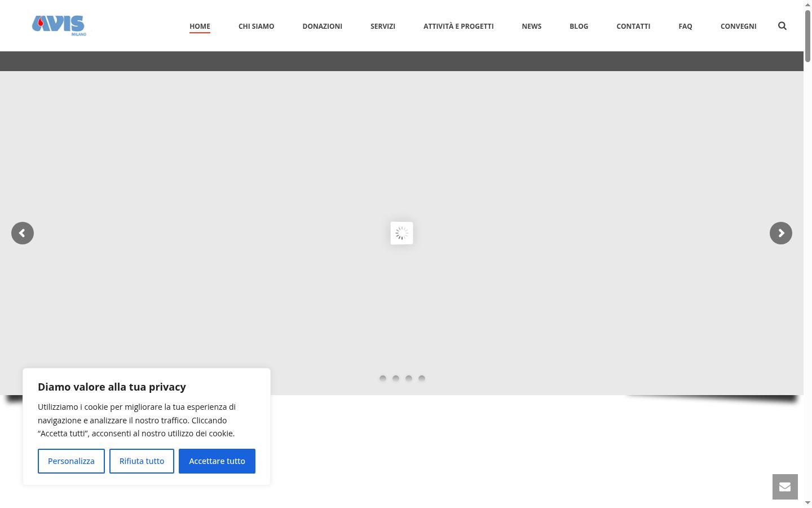The width and height of the screenshot is (812, 508).
Task: Open the HOME menu item
Action: 200,27
